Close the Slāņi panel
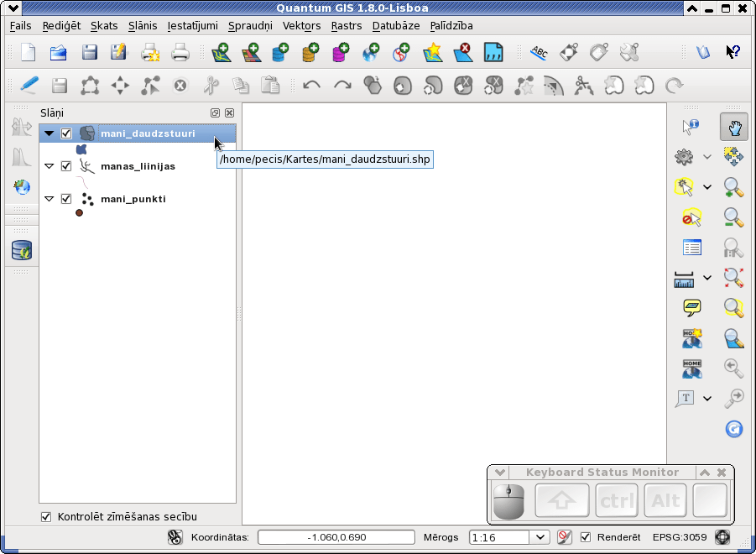 tap(230, 112)
